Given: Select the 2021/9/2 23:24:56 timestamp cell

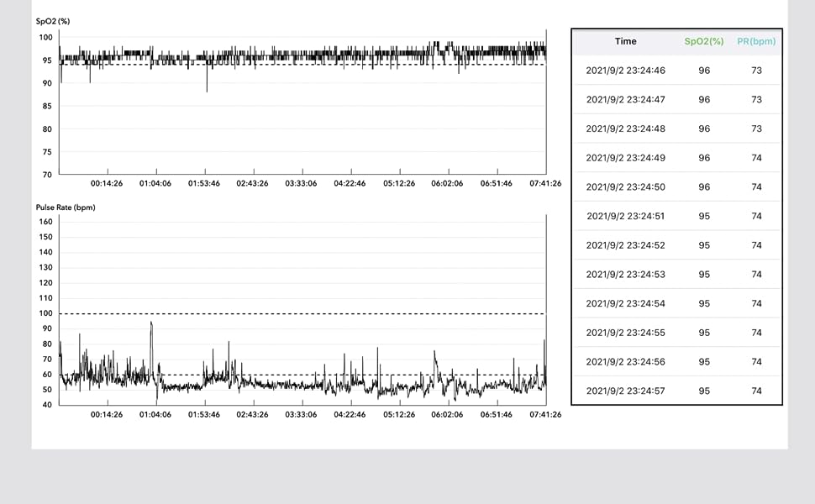Looking at the screenshot, I should [x=625, y=361].
